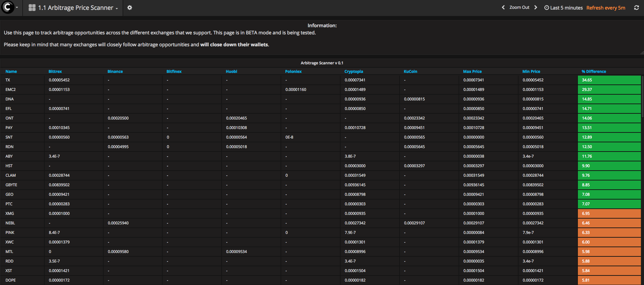Sort table by Poloniex column header
Viewport: 644px width, 285px height.
pyautogui.click(x=293, y=72)
